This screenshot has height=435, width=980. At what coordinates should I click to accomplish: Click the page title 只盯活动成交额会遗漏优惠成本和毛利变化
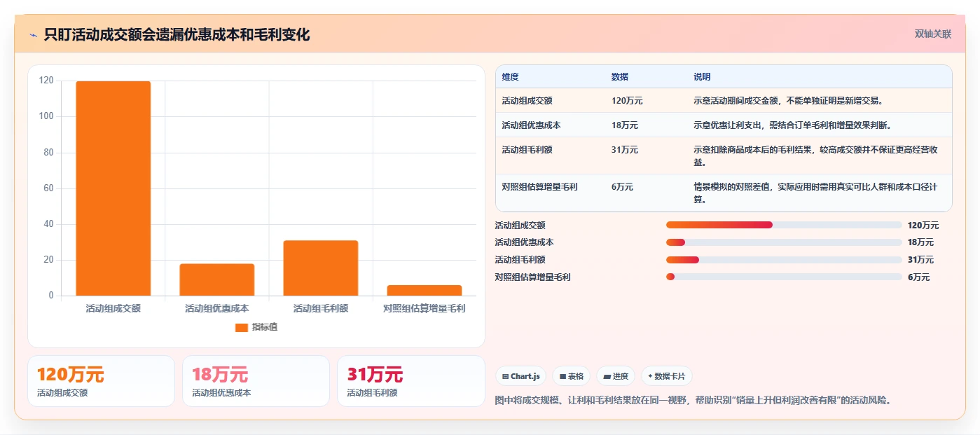[x=177, y=34]
